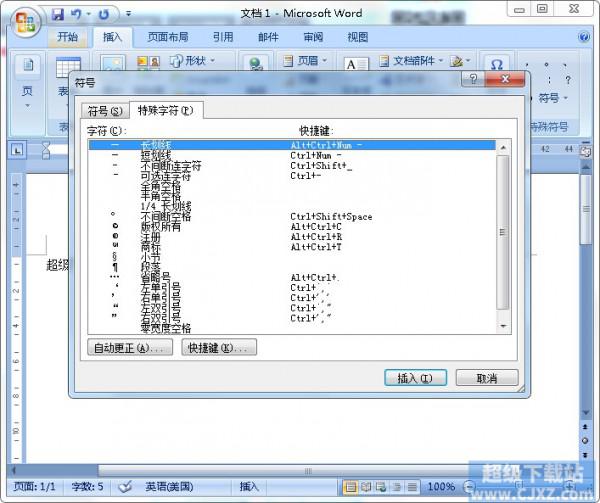Insert hyperlink globe icon
The width and height of the screenshot is (600, 503).
point(256,63)
